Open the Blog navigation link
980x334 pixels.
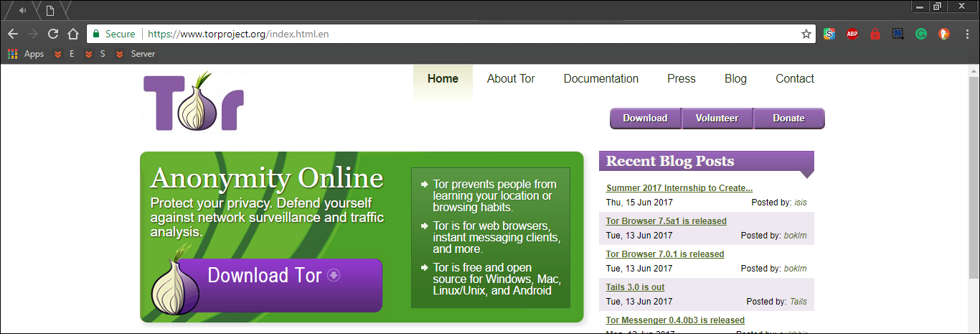pos(735,79)
